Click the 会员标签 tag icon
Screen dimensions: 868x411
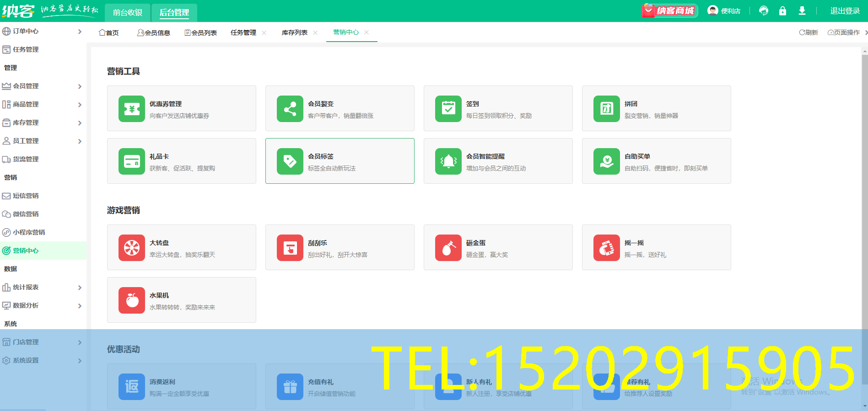tap(290, 161)
